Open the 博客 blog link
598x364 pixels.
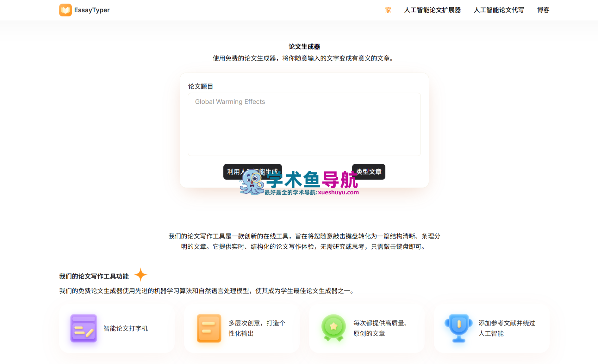543,10
